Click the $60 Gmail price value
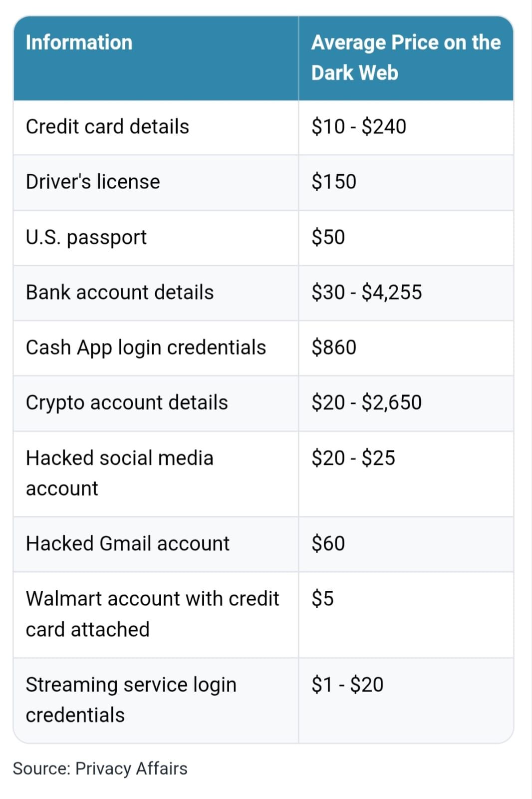 pos(328,543)
